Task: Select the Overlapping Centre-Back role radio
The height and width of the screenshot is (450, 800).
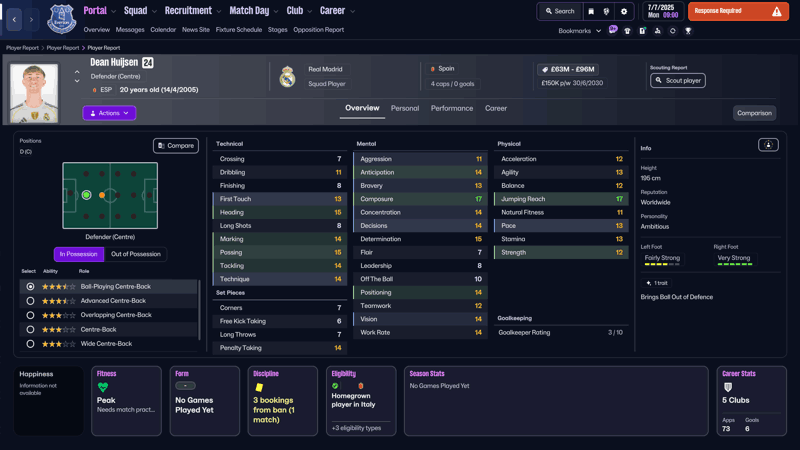Action: tap(31, 315)
